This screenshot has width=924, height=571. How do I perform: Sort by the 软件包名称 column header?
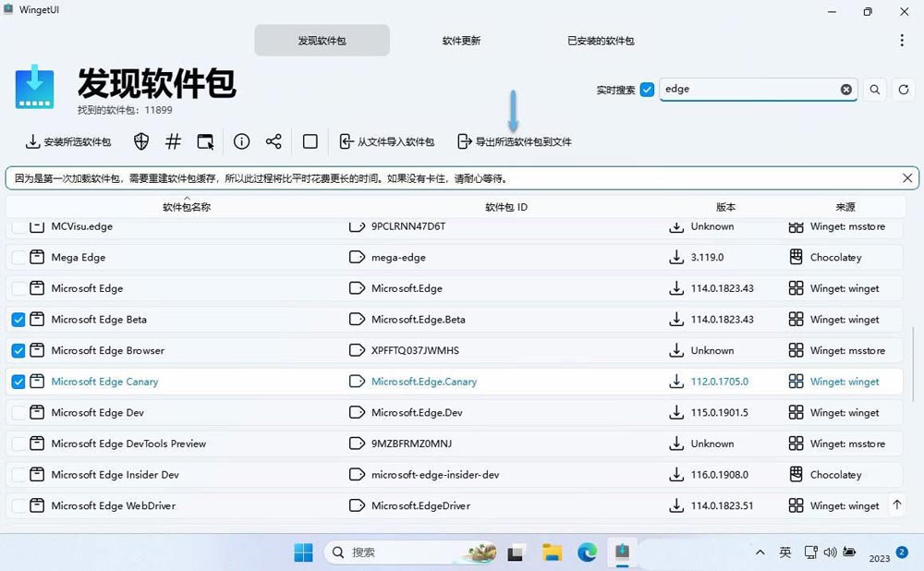point(187,207)
